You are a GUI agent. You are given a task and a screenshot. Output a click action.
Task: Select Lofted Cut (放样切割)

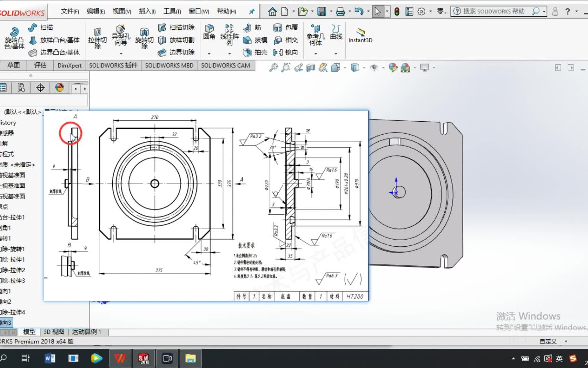176,40
